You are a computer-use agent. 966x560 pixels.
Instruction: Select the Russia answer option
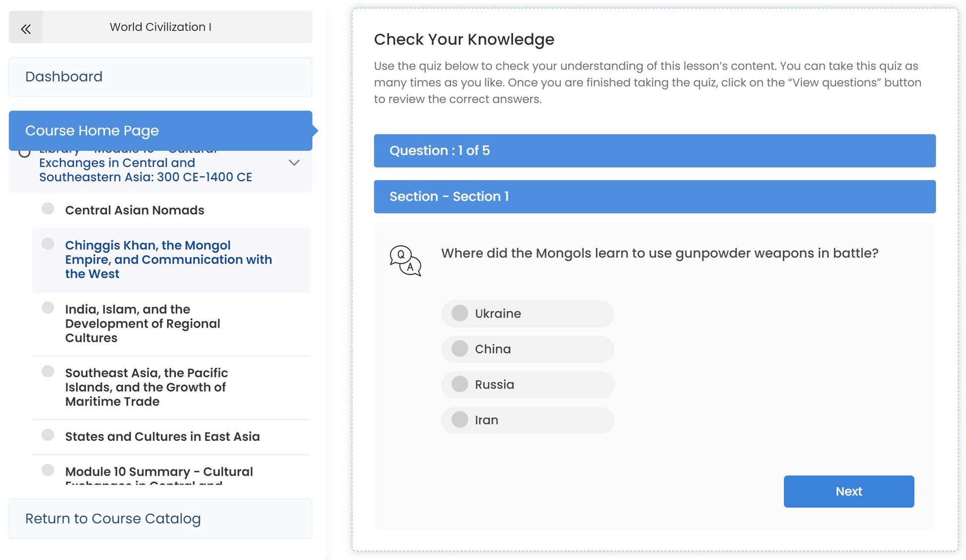click(x=460, y=384)
